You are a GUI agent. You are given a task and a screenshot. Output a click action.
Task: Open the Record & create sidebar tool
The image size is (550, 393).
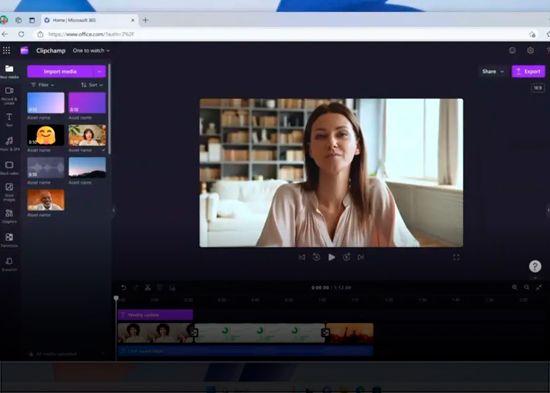pos(9,95)
